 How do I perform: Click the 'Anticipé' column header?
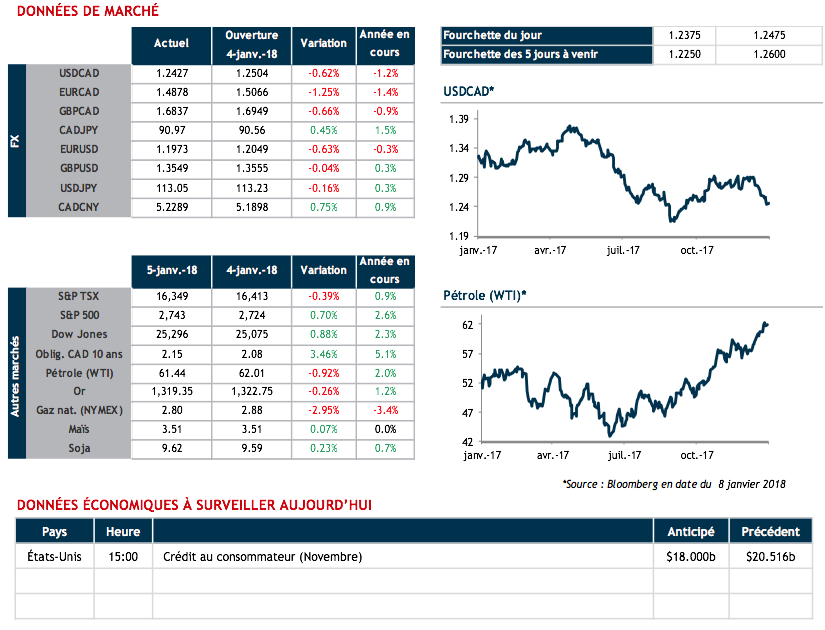pos(688,531)
